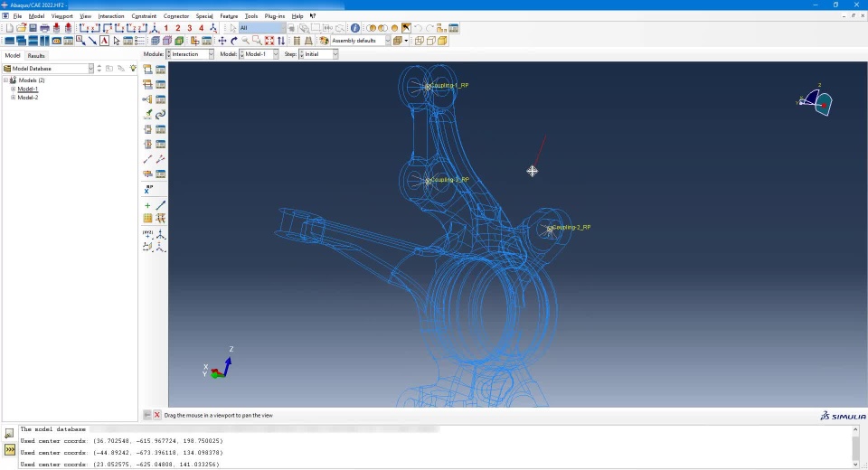Click the Pan View tool in toolbar
The image size is (868, 470).
click(222, 41)
